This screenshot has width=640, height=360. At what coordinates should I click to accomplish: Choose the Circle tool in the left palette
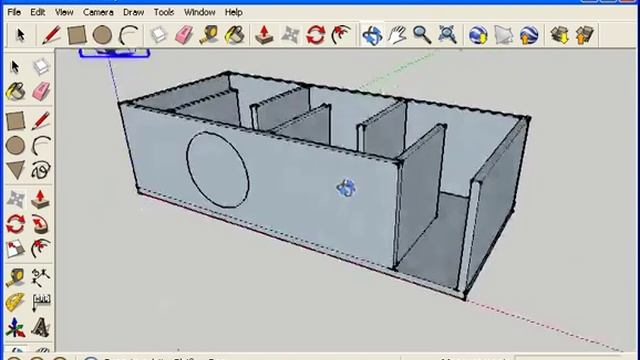[15, 146]
